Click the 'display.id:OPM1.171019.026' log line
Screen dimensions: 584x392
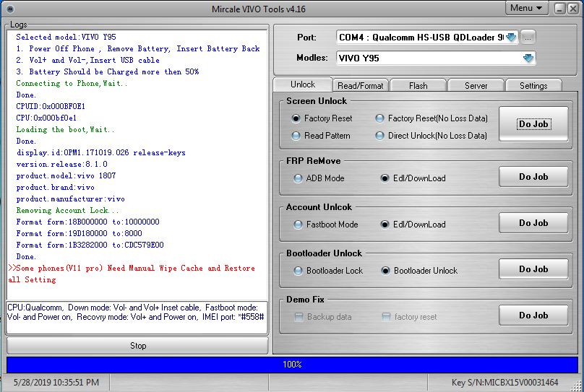pyautogui.click(x=100, y=152)
